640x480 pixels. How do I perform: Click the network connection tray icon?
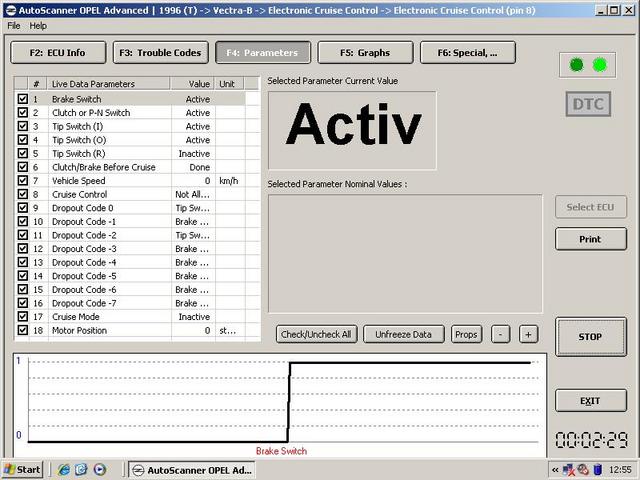pos(569,470)
